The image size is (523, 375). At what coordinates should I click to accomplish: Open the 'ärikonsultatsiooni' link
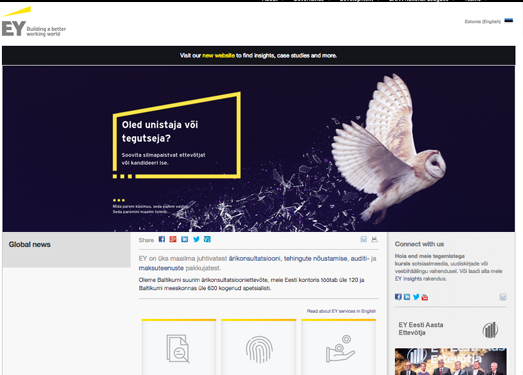[254, 258]
